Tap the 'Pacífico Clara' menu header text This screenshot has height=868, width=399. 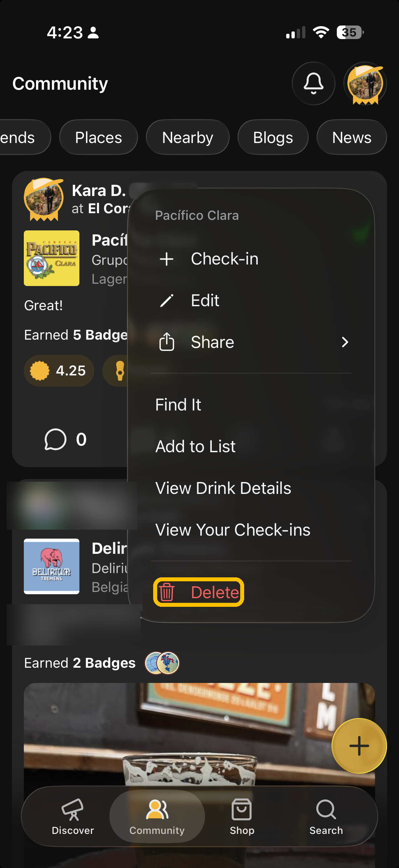tap(197, 215)
